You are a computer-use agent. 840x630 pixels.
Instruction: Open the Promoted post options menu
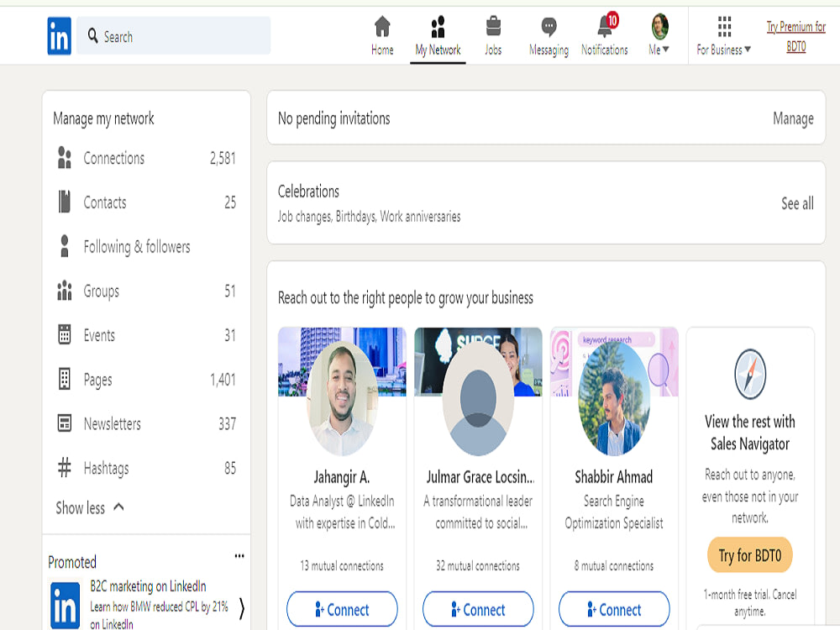[239, 555]
